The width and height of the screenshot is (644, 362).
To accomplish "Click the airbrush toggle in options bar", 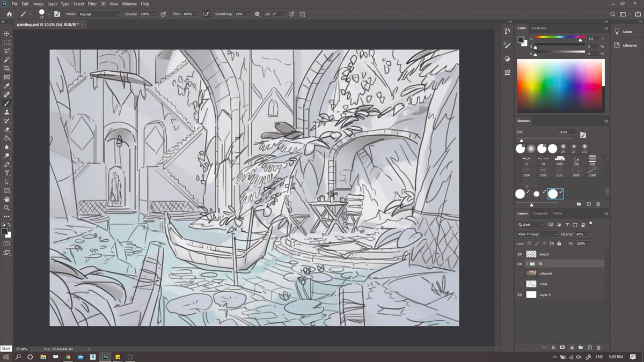I will click(x=206, y=14).
